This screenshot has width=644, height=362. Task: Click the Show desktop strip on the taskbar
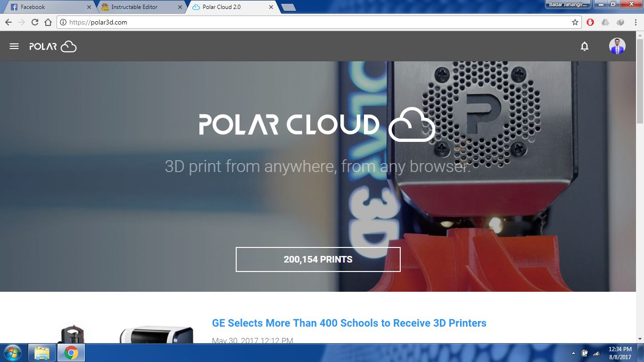pyautogui.click(x=641, y=353)
